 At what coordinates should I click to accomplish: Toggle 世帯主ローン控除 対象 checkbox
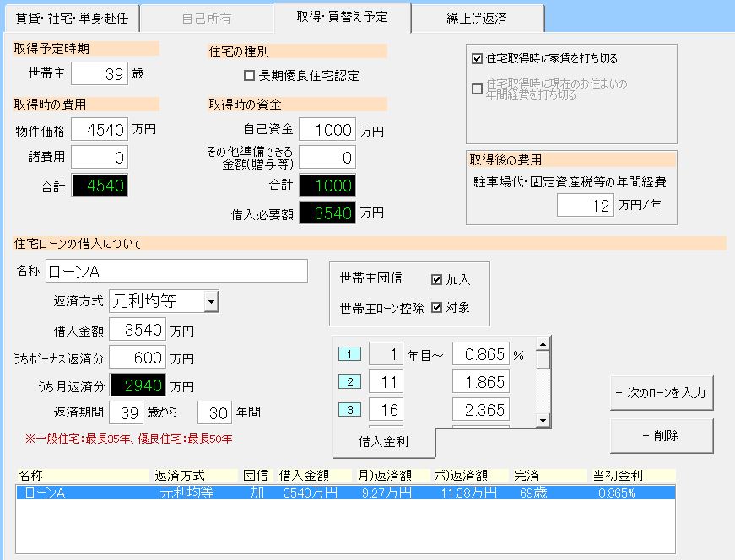pyautogui.click(x=436, y=307)
